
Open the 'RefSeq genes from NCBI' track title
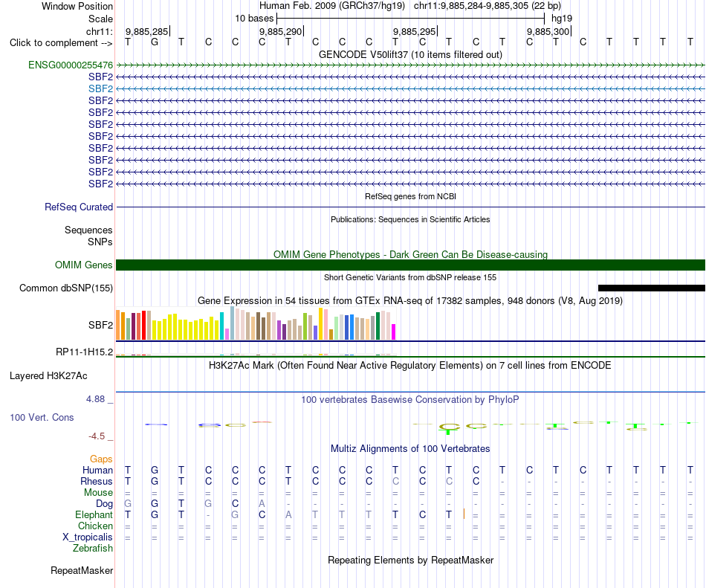click(x=410, y=196)
